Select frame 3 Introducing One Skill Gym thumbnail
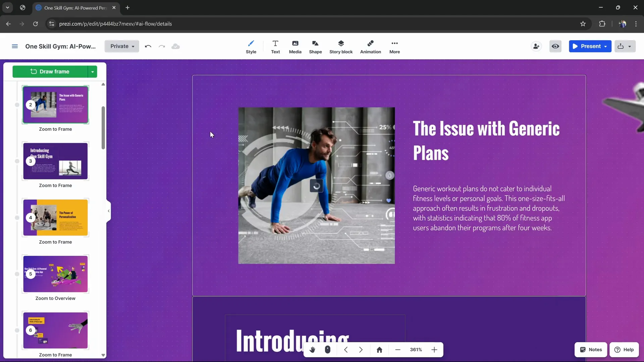644x362 pixels. [x=55, y=161]
